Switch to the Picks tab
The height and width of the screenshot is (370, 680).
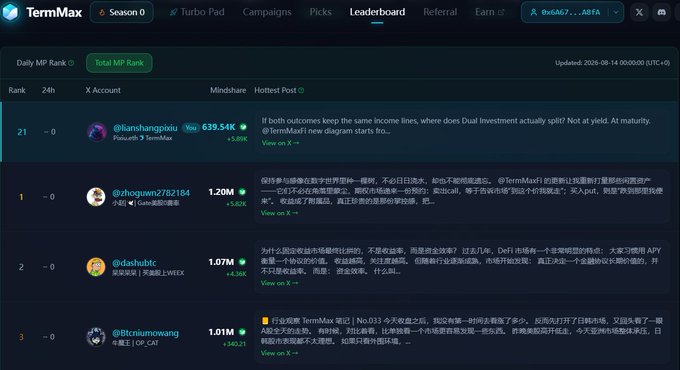click(x=320, y=12)
